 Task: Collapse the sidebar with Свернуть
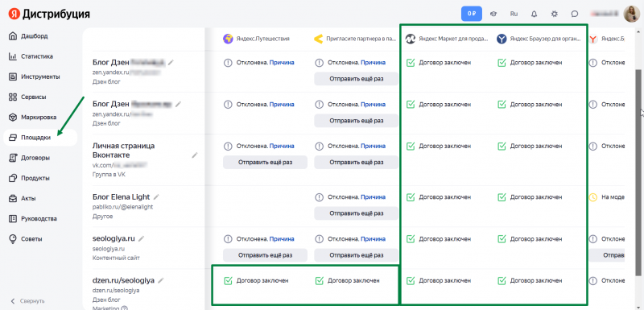point(27,301)
